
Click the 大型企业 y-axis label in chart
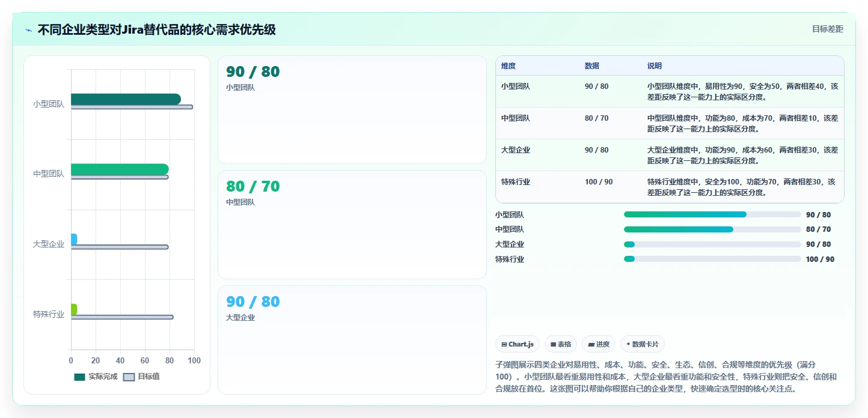pos(49,244)
